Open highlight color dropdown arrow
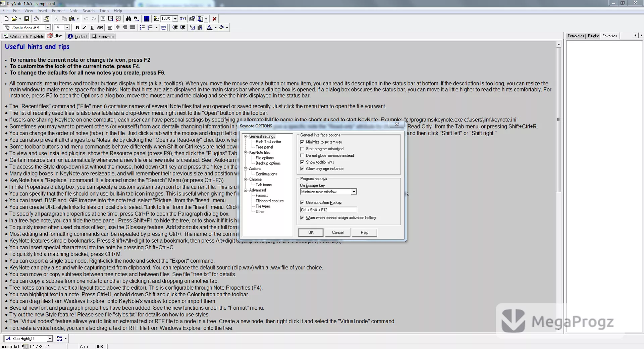 pyautogui.click(x=227, y=28)
